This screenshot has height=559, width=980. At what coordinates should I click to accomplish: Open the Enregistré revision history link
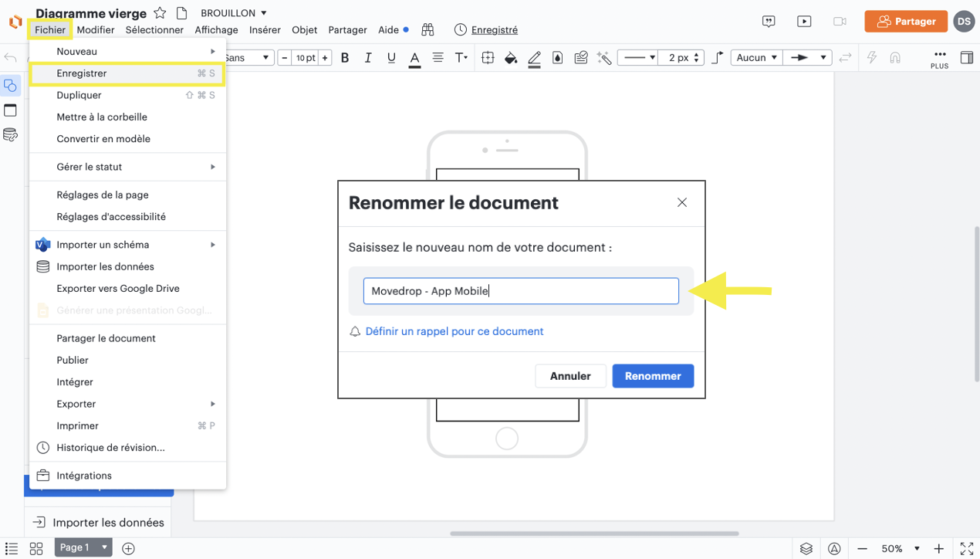(486, 29)
